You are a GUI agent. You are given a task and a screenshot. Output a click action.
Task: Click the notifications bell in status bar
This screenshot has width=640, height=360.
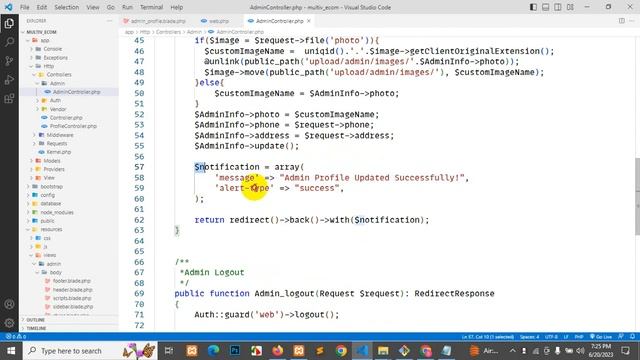coord(632,337)
